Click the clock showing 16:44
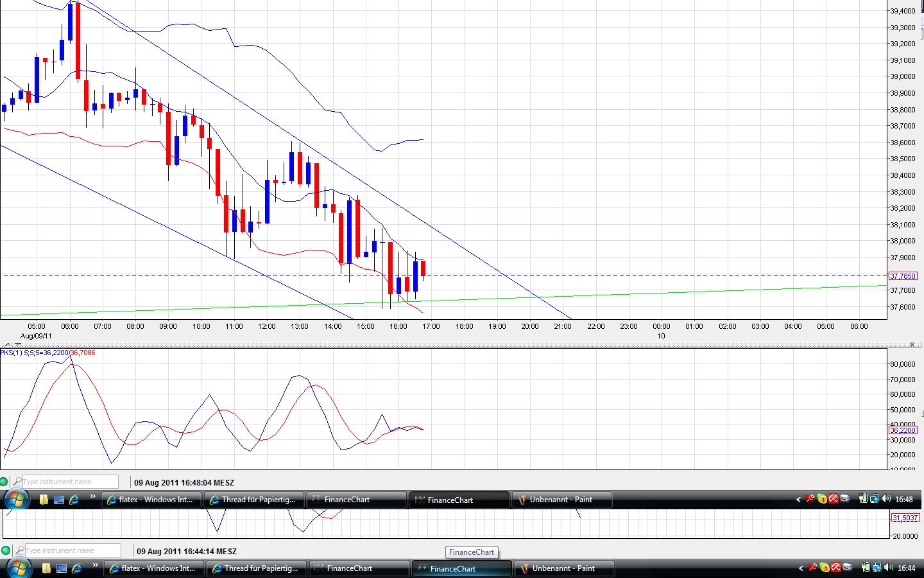 point(907,568)
